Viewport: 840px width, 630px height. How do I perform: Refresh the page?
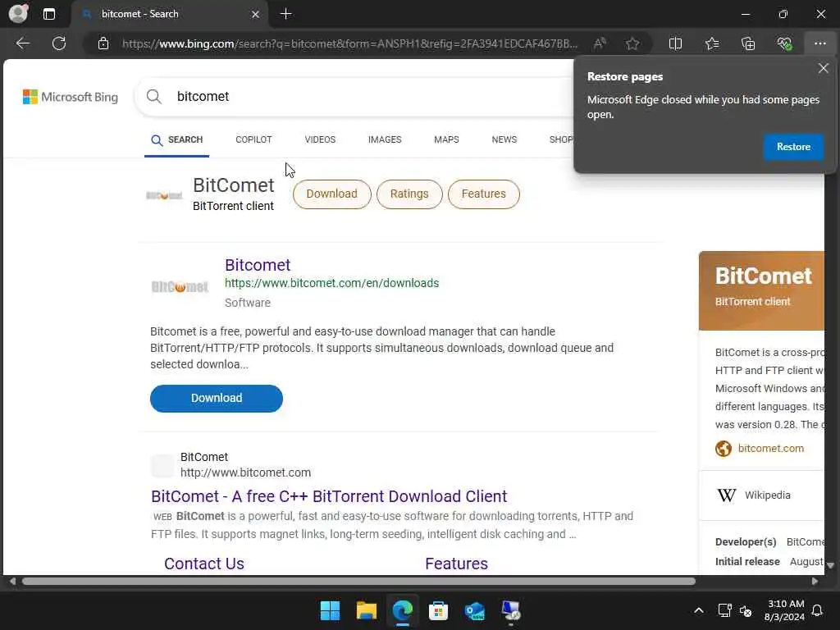tap(59, 43)
